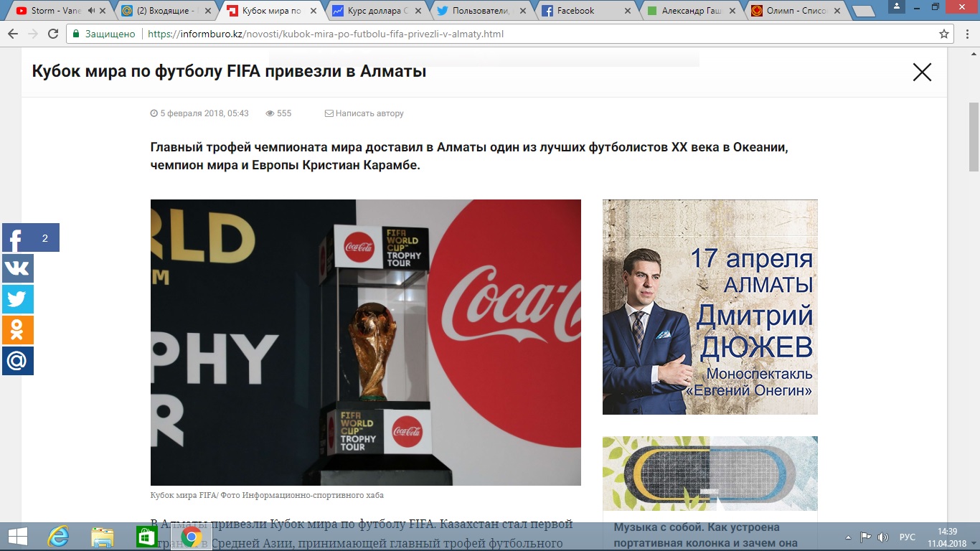
Task: Launch Internet Explorer from taskbar
Action: pos(58,537)
